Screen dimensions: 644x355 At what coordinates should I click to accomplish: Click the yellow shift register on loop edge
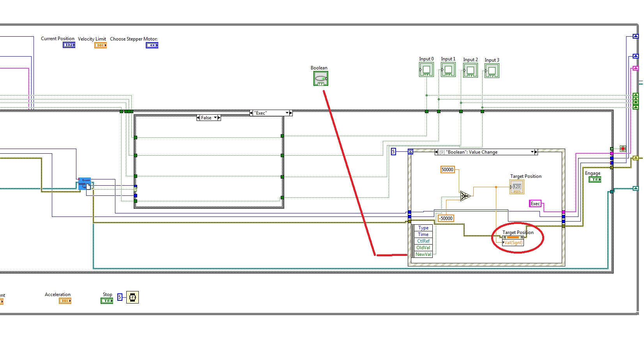636,158
